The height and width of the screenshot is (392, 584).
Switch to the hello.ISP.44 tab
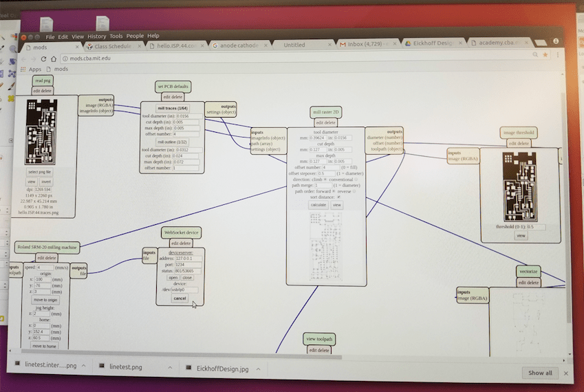pyautogui.click(x=177, y=45)
